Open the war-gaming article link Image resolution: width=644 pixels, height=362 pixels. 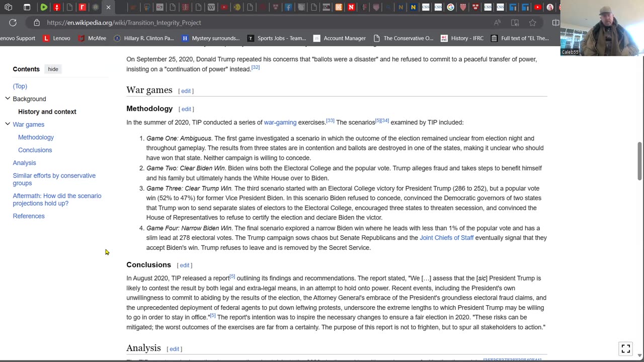pos(280,122)
